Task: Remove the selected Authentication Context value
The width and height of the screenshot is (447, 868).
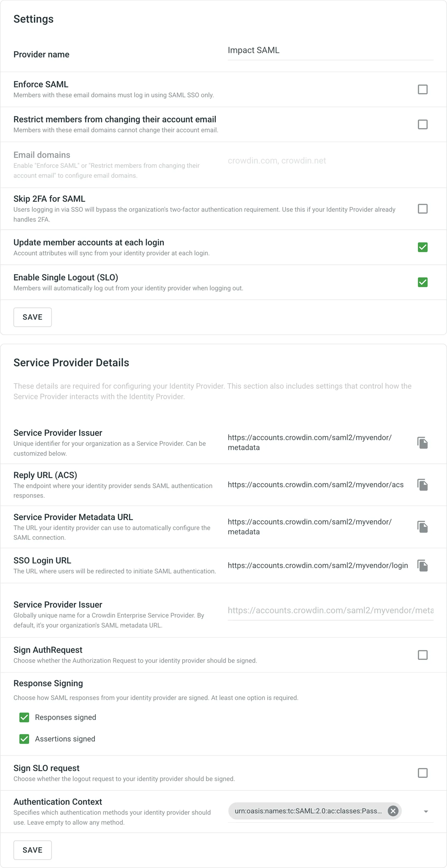Action: [x=393, y=811]
